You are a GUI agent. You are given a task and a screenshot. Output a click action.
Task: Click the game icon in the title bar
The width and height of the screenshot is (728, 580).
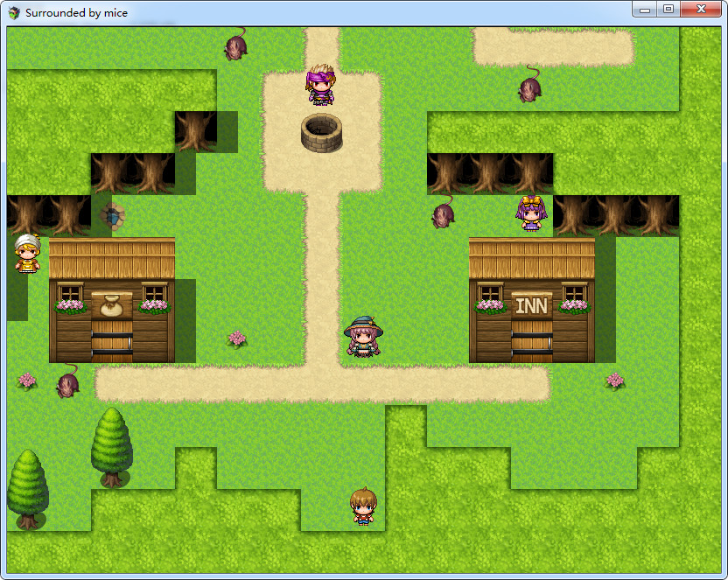coord(11,12)
